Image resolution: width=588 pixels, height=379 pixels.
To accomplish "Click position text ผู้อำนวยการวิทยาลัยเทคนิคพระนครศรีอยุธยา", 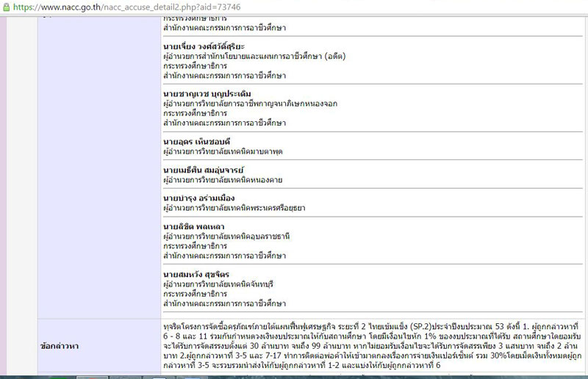I will (x=234, y=208).
